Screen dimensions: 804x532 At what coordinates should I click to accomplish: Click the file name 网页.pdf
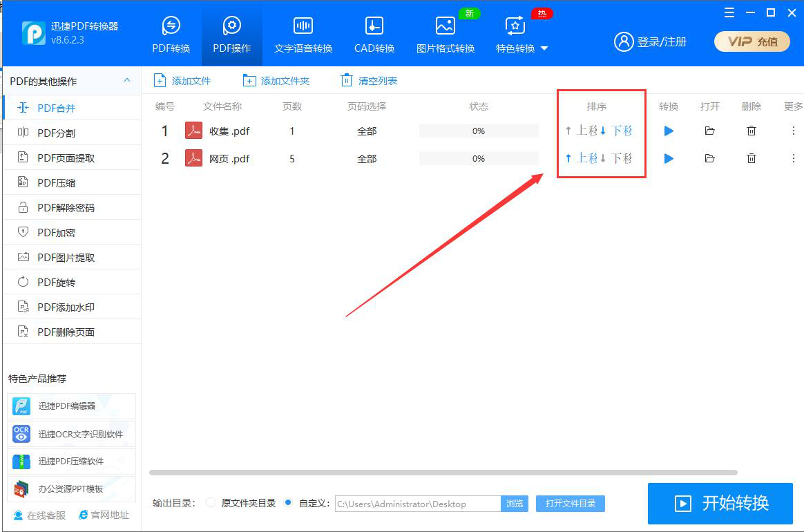(229, 159)
